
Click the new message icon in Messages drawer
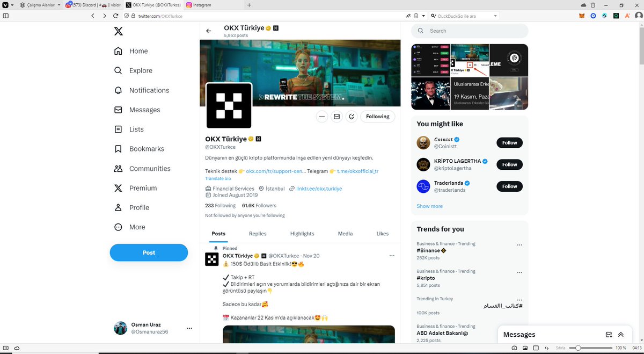point(609,334)
